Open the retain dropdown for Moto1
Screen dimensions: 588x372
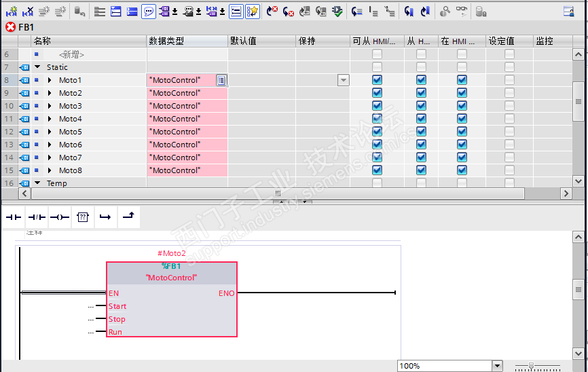coord(343,80)
